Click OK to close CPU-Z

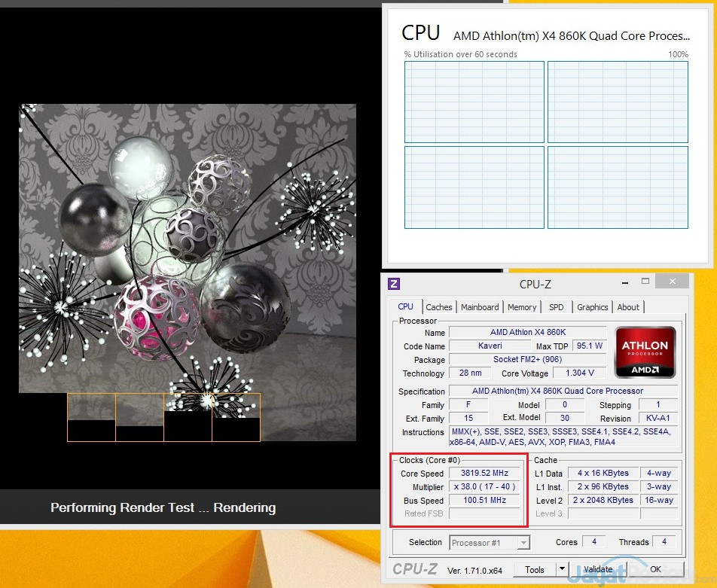click(655, 569)
